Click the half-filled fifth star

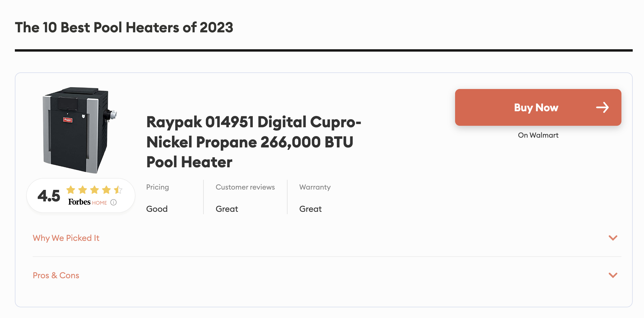(118, 190)
